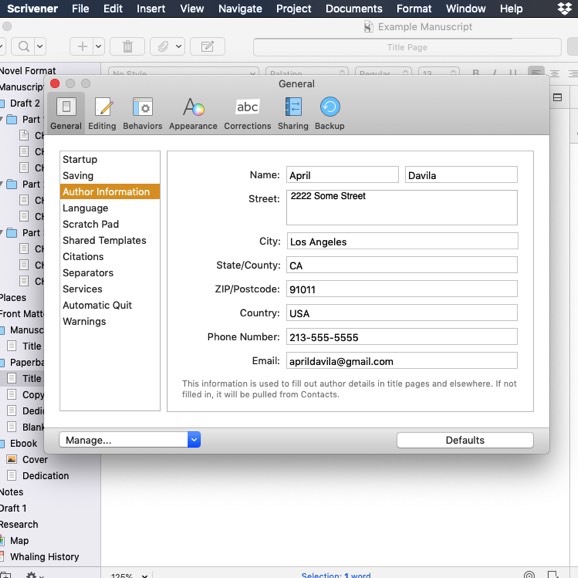
Task: Click the Country field with USA
Action: [402, 313]
